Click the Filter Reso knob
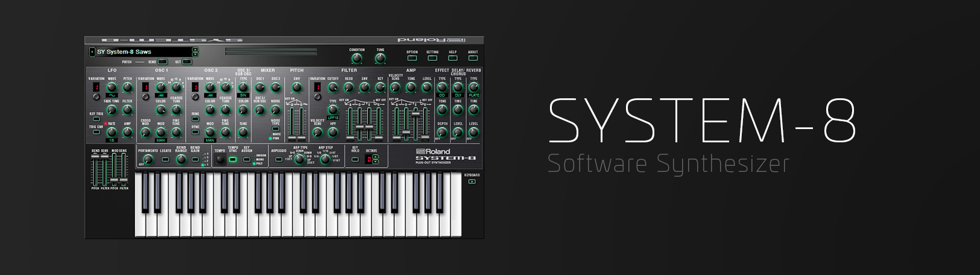Viewport: 980px width, 275px height. [x=349, y=87]
